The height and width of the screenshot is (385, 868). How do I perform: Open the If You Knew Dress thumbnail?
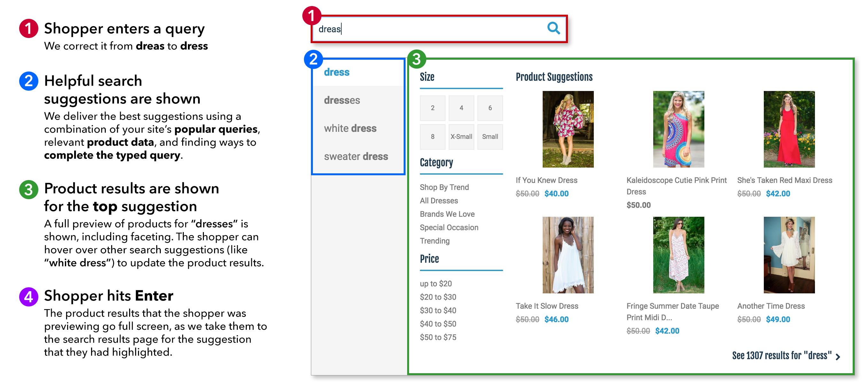[568, 129]
